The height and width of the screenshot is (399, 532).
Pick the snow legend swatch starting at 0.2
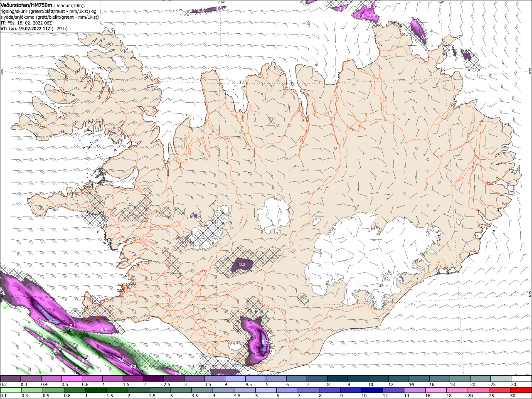click(10, 379)
